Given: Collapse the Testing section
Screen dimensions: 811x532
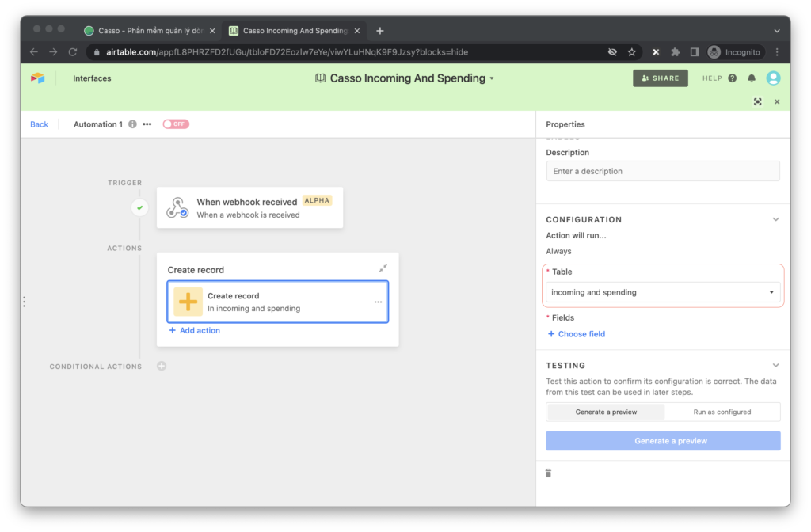Looking at the screenshot, I should coord(776,365).
